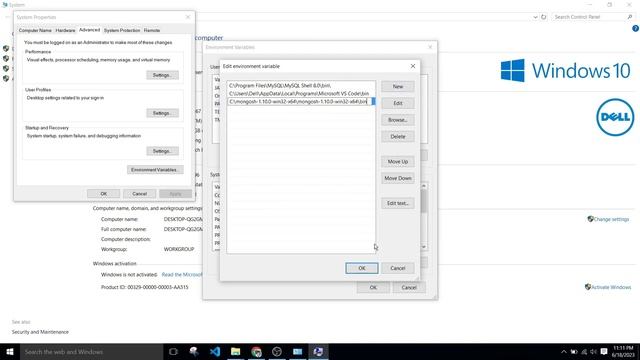Image resolution: width=640 pixels, height=360 pixels.
Task: Open the volume icon in system tray
Action: pos(593,352)
